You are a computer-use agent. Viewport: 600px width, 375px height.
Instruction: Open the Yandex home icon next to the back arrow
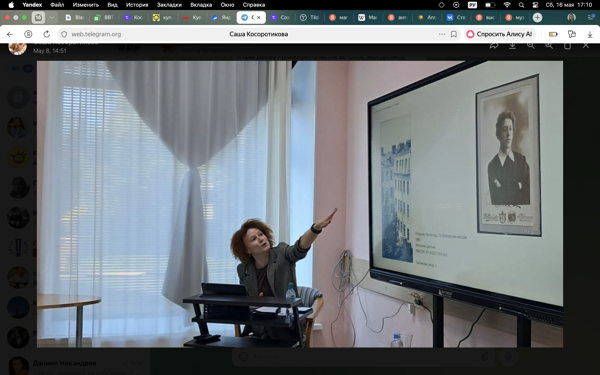pyautogui.click(x=28, y=34)
